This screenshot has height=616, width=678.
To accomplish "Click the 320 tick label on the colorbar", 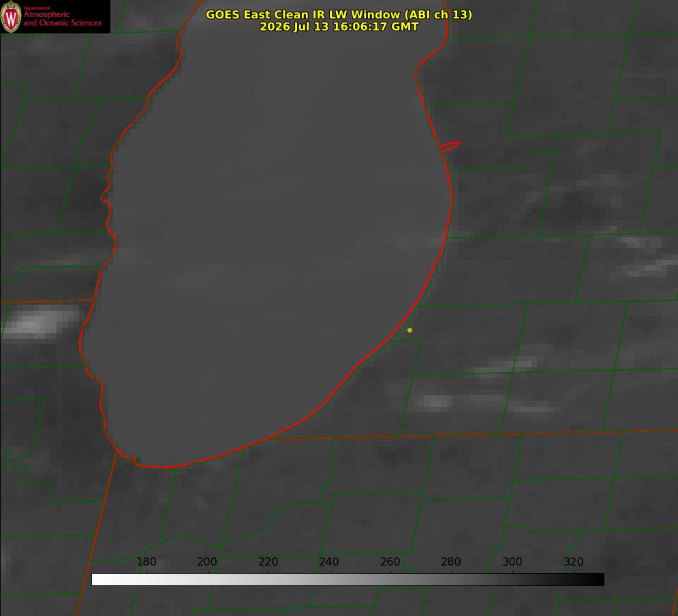I will [574, 561].
